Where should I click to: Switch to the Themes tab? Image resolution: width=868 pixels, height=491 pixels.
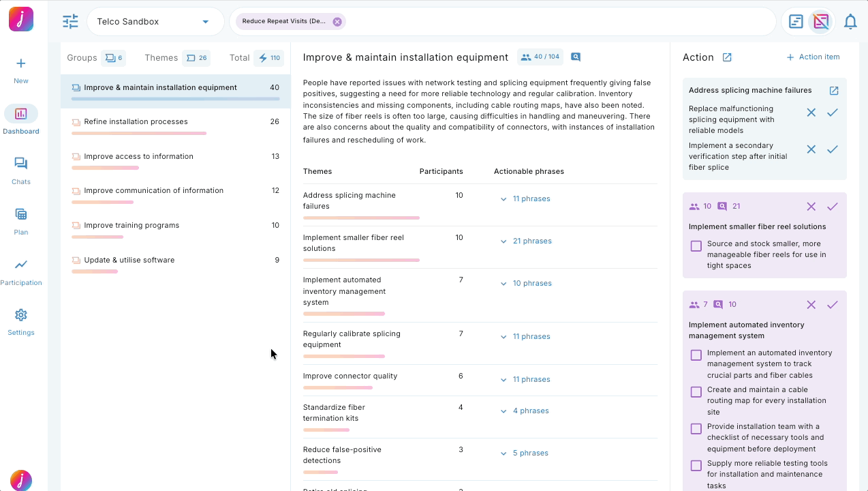coord(161,58)
